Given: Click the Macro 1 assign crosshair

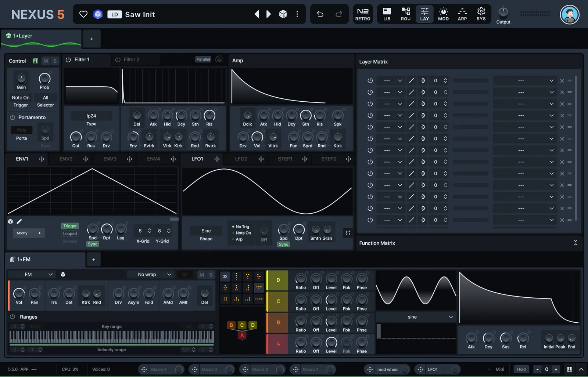Looking at the screenshot, I should click(x=144, y=369).
